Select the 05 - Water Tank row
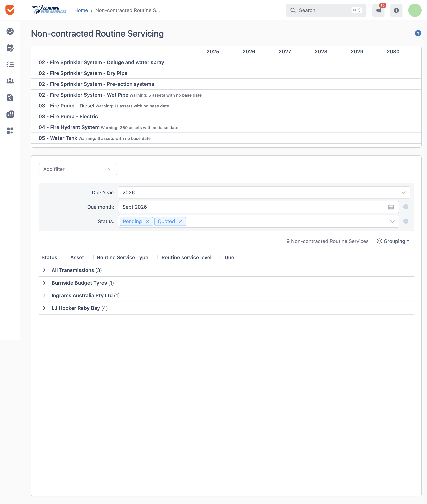The height and width of the screenshot is (504, 427). coord(226,138)
